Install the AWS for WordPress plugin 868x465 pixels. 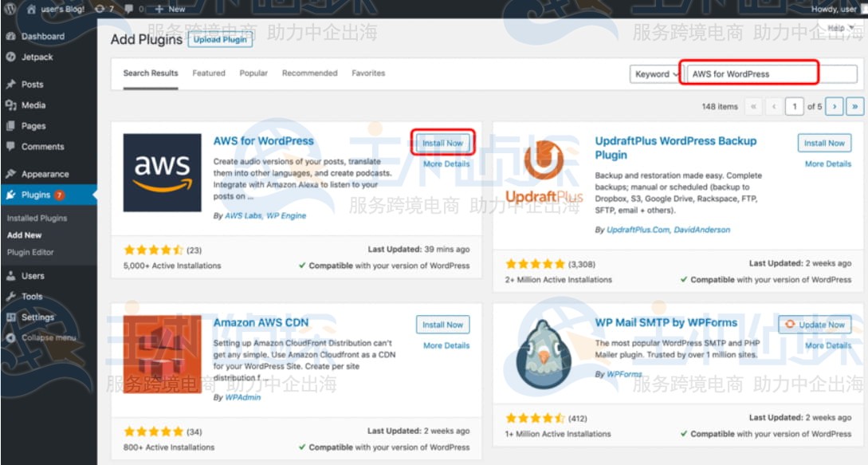pos(442,144)
